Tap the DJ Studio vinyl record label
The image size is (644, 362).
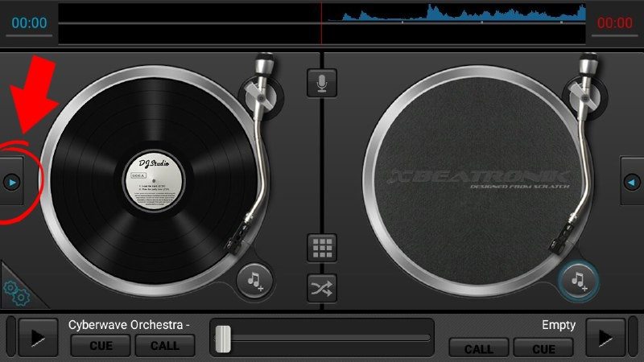[x=154, y=181]
